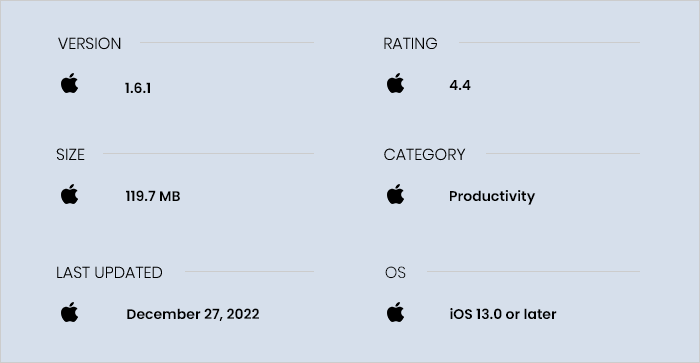Click the Apple icon beside version 1.6.1

pos(70,83)
